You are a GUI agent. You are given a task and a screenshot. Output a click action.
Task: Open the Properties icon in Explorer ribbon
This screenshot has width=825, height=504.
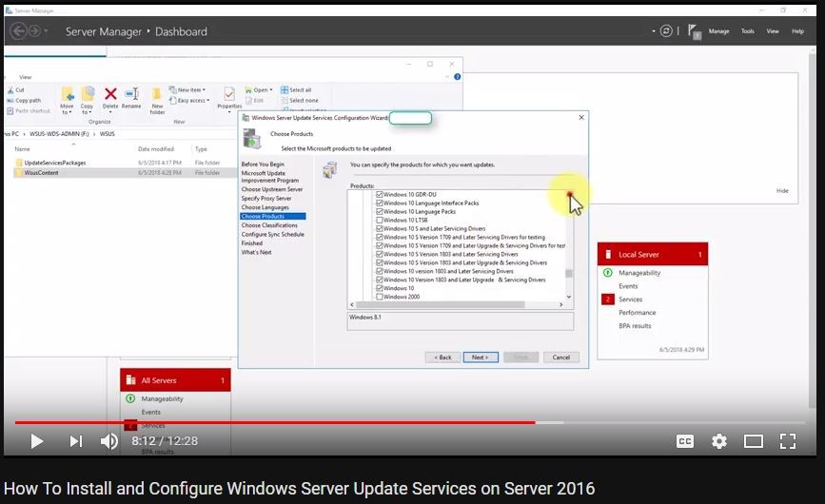[229, 97]
